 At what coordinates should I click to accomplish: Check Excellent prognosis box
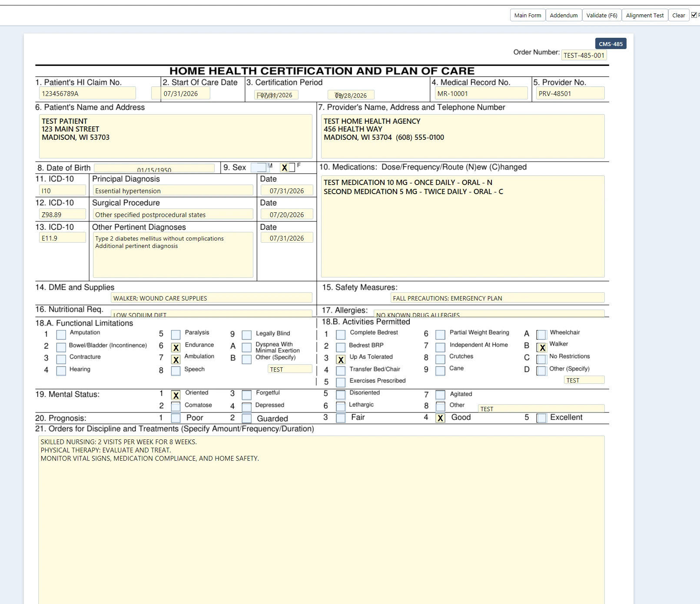[541, 418]
